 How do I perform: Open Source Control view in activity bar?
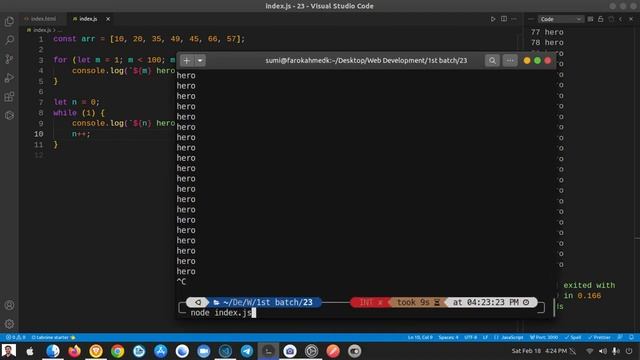(9, 59)
